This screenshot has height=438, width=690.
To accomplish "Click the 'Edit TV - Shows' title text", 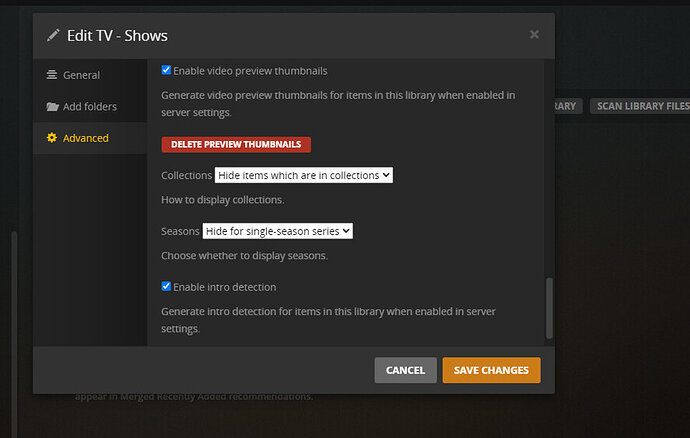I will 117,36.
